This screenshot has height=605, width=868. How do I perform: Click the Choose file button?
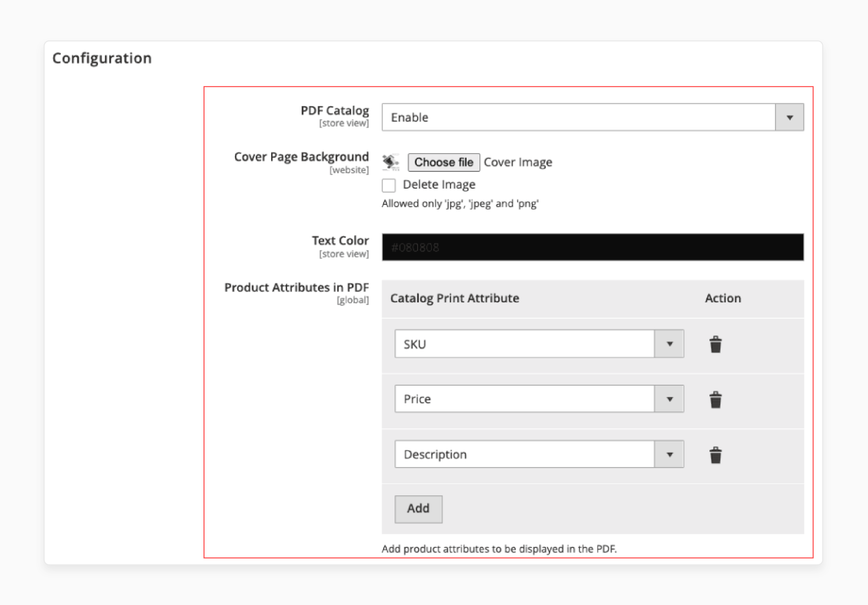click(x=444, y=162)
